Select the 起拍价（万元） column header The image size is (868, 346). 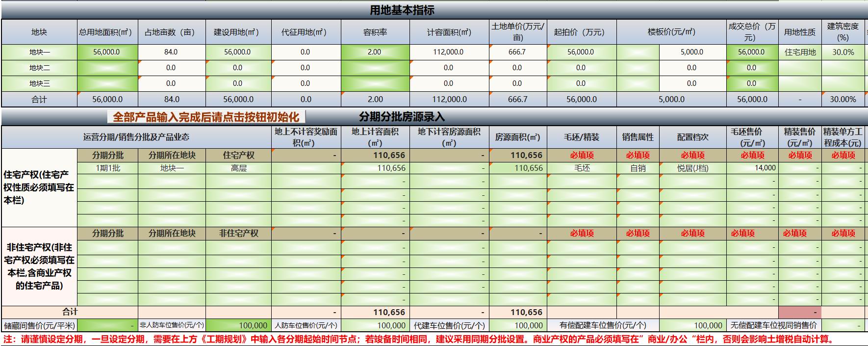pyautogui.click(x=582, y=32)
